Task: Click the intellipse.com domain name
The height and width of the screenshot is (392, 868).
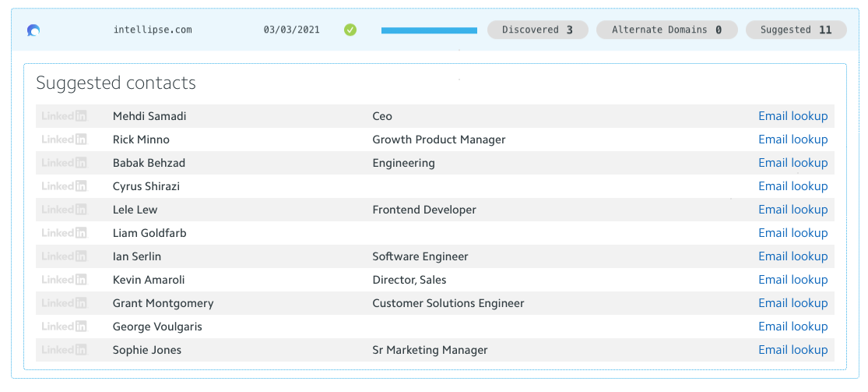Action: (x=153, y=30)
